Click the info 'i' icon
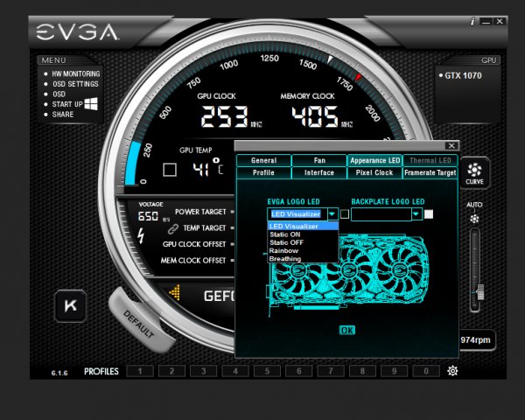525x420 pixels. point(472,21)
